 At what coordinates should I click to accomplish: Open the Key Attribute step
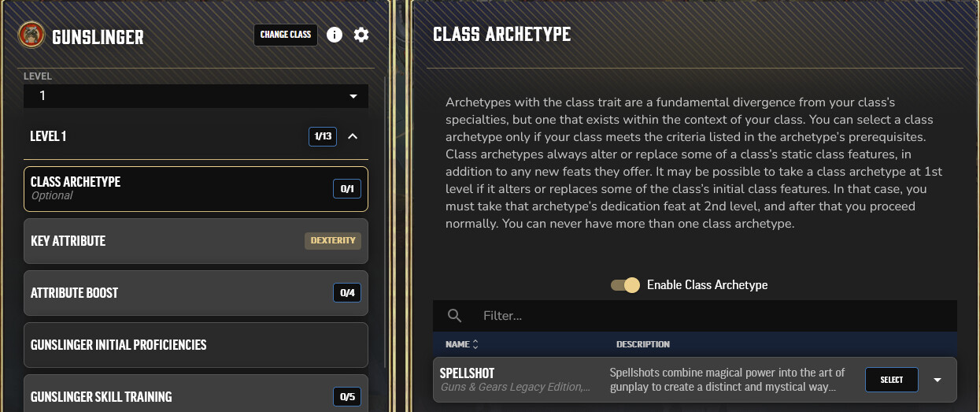tap(195, 241)
